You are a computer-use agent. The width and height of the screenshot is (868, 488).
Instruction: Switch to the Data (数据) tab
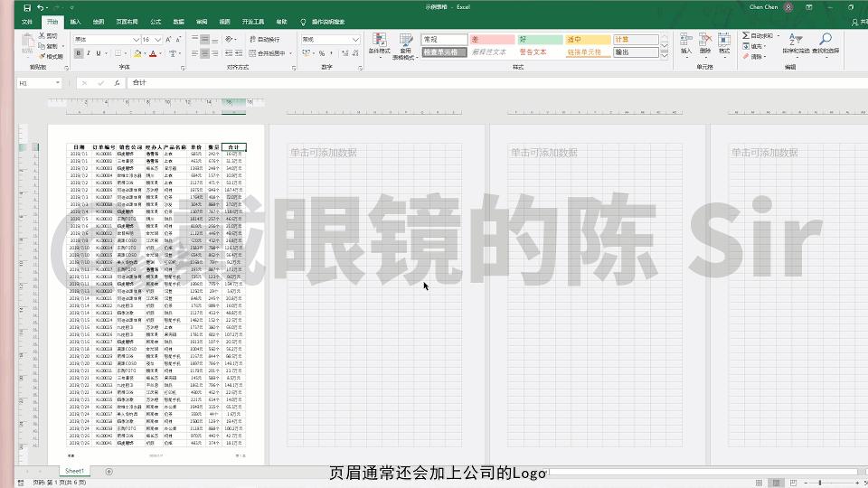click(178, 22)
